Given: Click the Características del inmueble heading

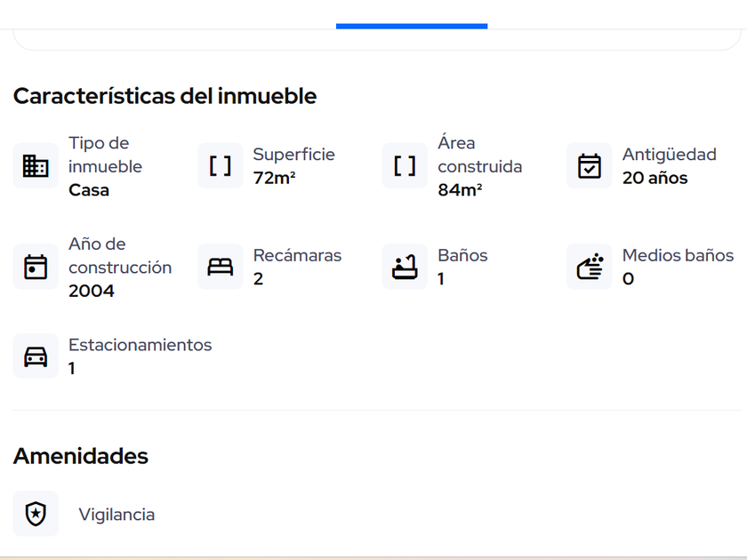Looking at the screenshot, I should click(165, 96).
